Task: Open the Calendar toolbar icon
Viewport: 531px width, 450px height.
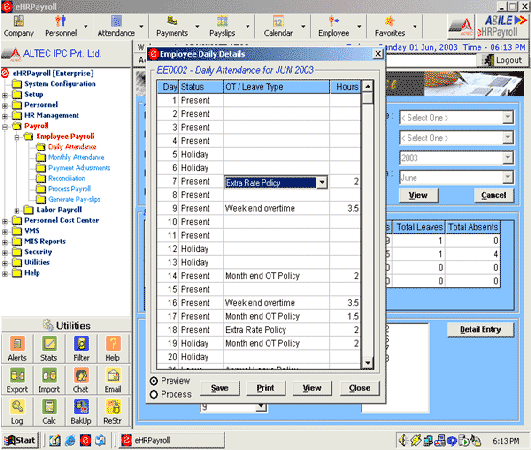Action: click(278, 26)
